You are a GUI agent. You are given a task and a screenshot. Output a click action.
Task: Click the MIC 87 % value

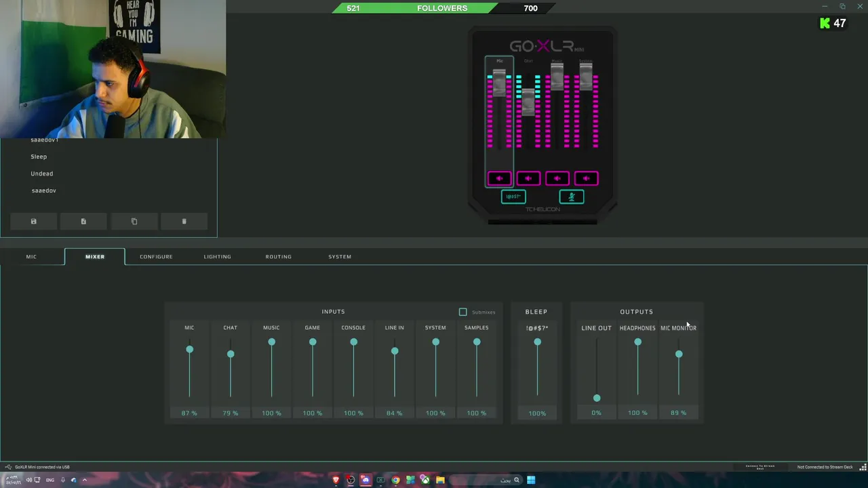[x=189, y=413]
